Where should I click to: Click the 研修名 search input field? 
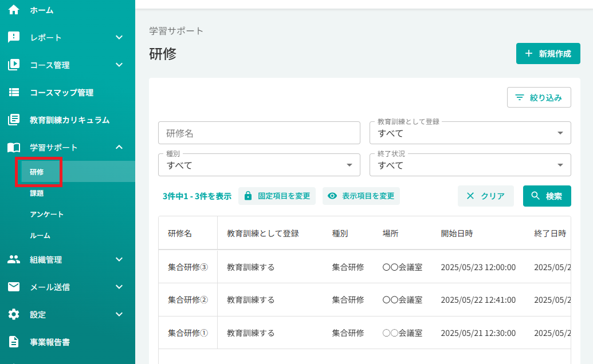[259, 133]
